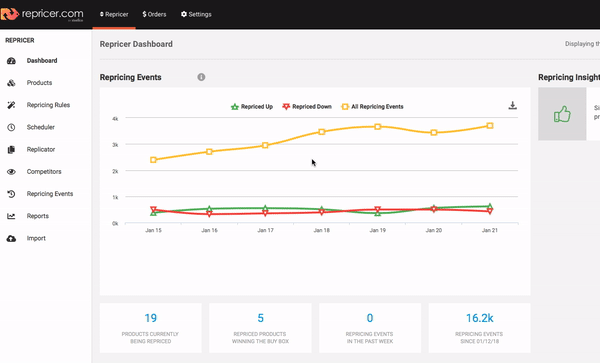Open Repricing Events from the sidebar
600x363 pixels.
50,194
